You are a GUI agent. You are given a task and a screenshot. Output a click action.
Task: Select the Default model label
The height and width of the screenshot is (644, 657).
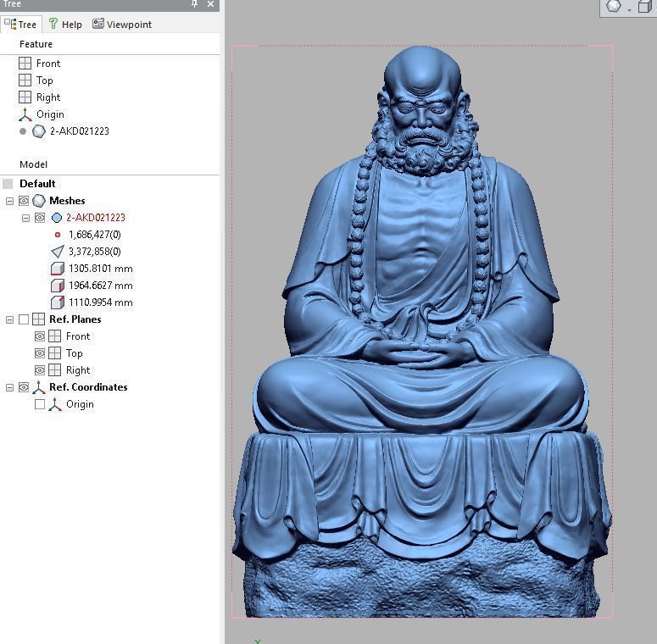pyautogui.click(x=37, y=183)
